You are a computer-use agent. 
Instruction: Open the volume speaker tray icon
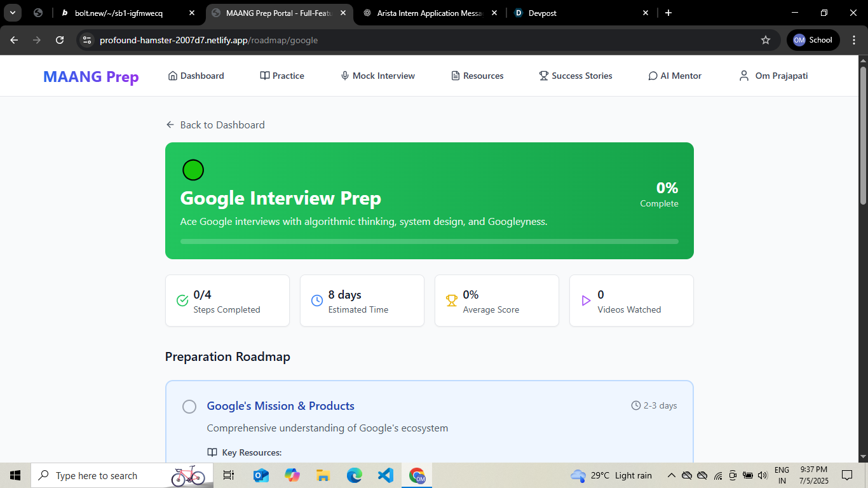[x=763, y=475]
